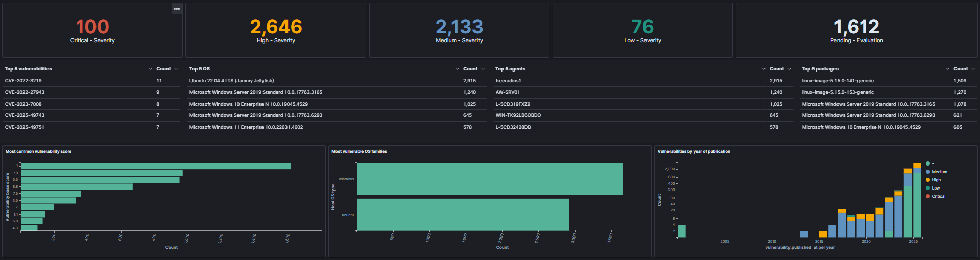
Task: Click the chevron beside Top 5 vulnerabilities header
Action: [x=150, y=69]
